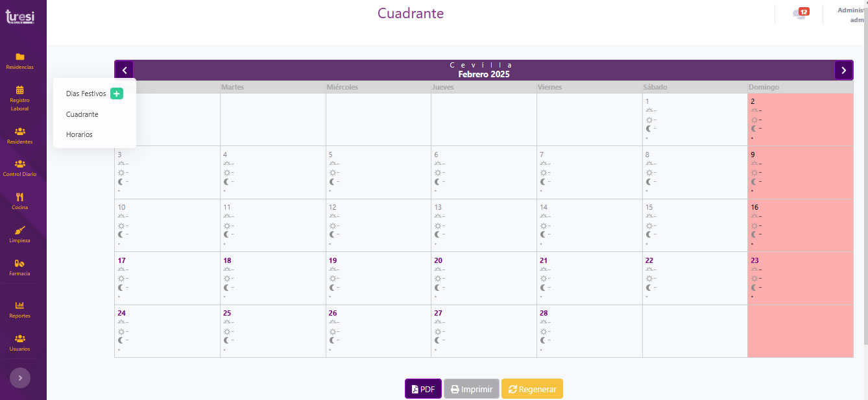Click the notifications icon with 12 badge
Image resolution: width=868 pixels, height=400 pixels.
800,14
